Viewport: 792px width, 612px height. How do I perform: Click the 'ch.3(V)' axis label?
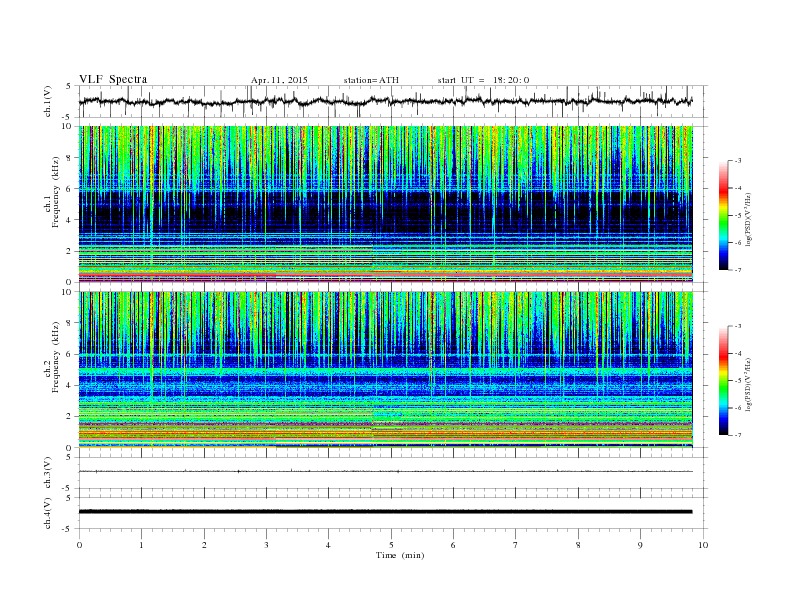click(x=48, y=472)
